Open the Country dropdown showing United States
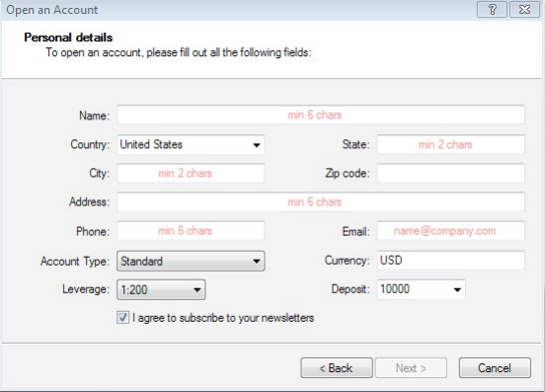 point(191,144)
